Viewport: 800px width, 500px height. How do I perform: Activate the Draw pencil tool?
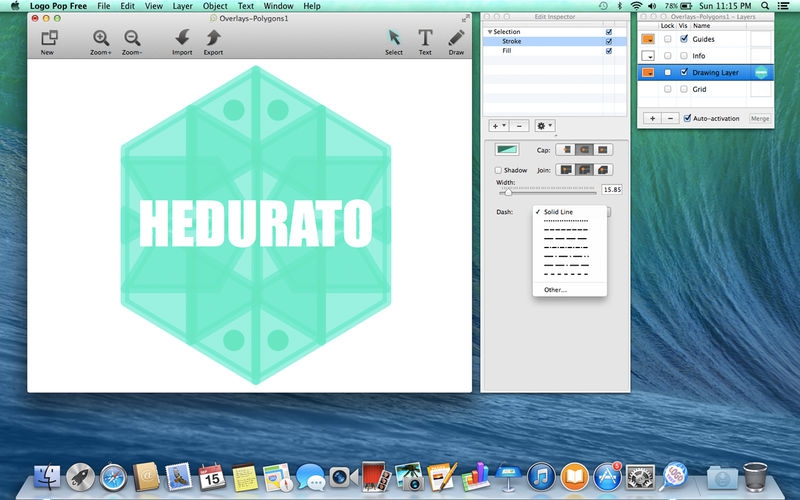456,39
